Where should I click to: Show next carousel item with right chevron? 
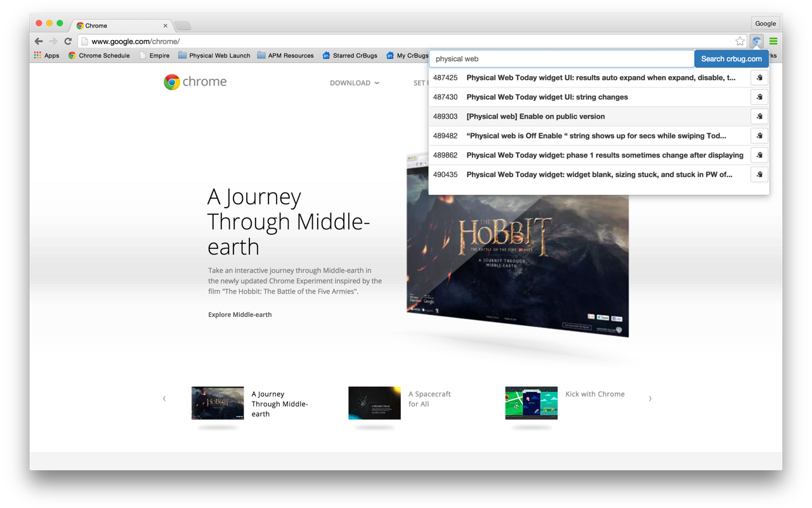click(650, 399)
